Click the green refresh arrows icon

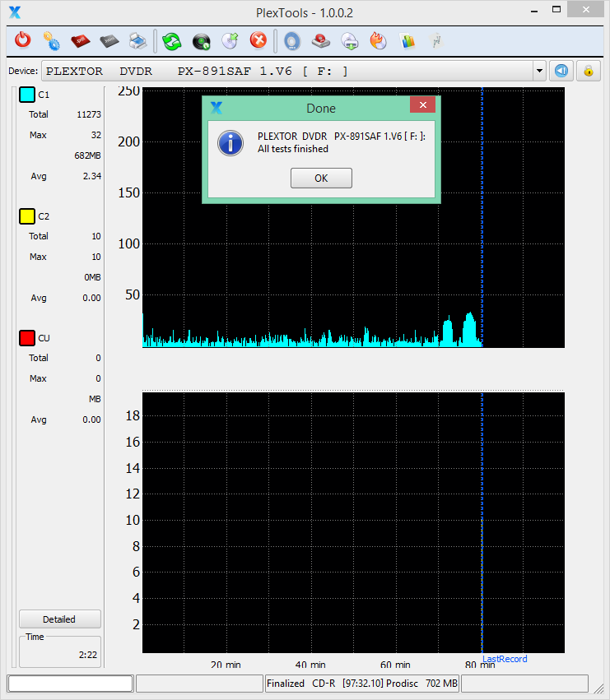171,41
